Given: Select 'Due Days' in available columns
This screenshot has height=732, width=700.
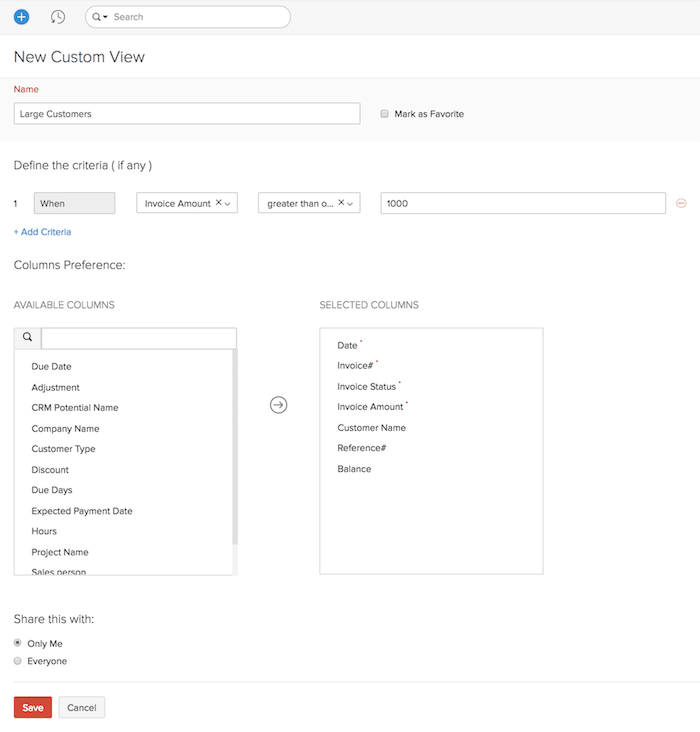Looking at the screenshot, I should pyautogui.click(x=52, y=490).
